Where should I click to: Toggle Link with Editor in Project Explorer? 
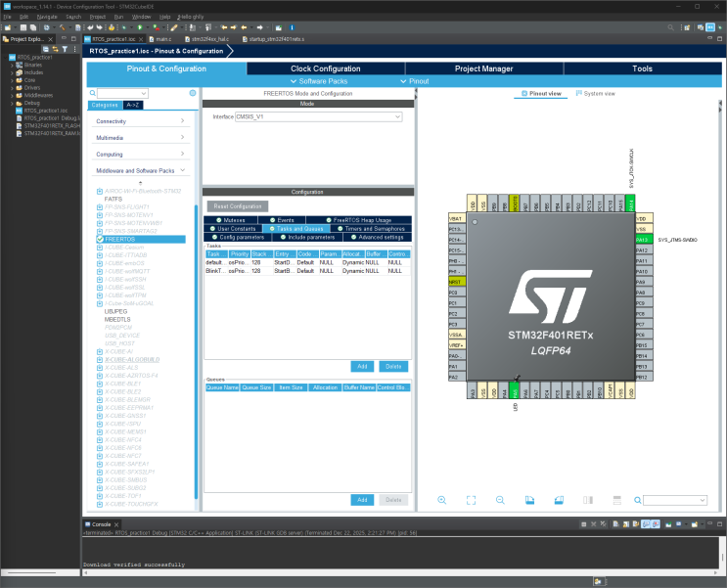55,49
